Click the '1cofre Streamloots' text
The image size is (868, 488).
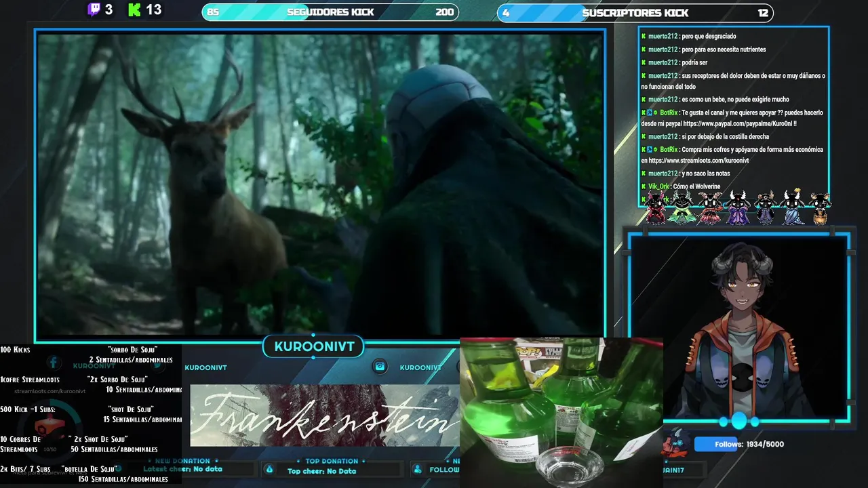[30, 380]
